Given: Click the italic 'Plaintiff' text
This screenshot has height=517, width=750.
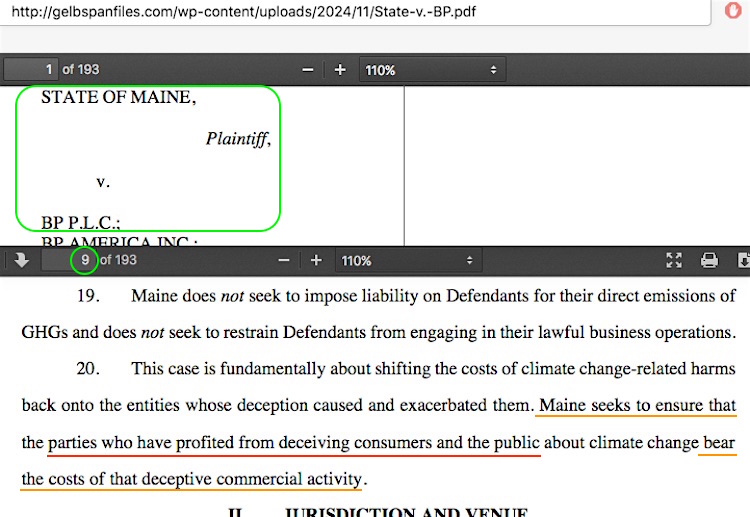Looking at the screenshot, I should point(237,139).
